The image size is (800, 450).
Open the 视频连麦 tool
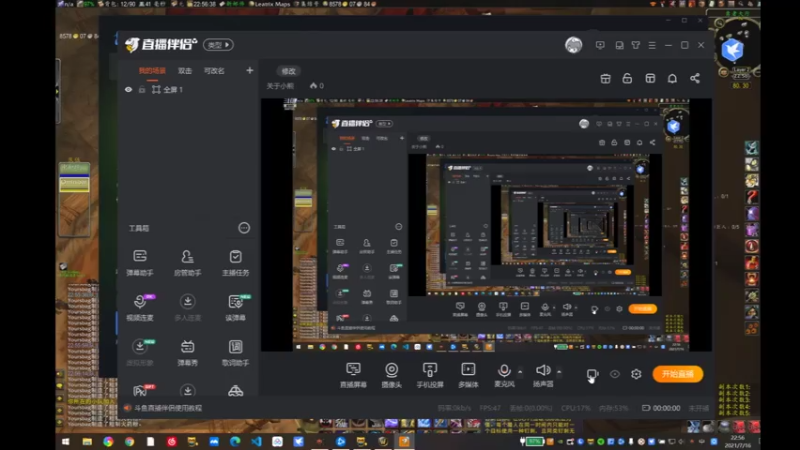(140, 307)
